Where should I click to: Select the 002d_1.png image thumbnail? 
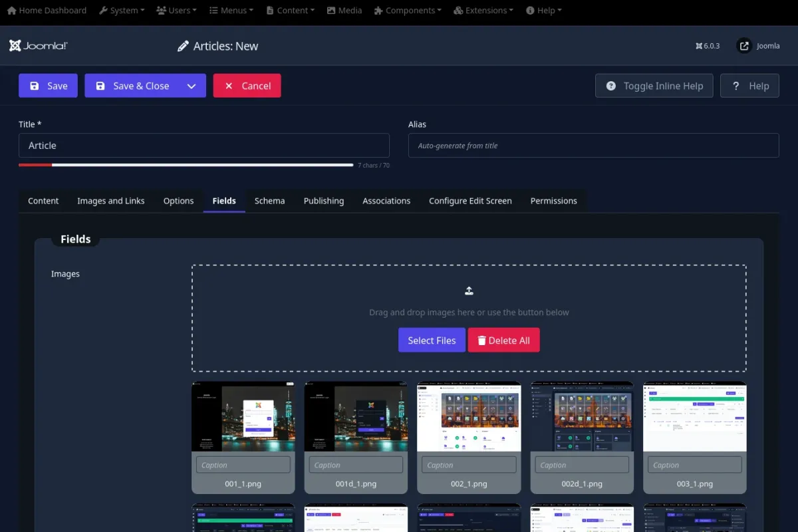click(582, 417)
